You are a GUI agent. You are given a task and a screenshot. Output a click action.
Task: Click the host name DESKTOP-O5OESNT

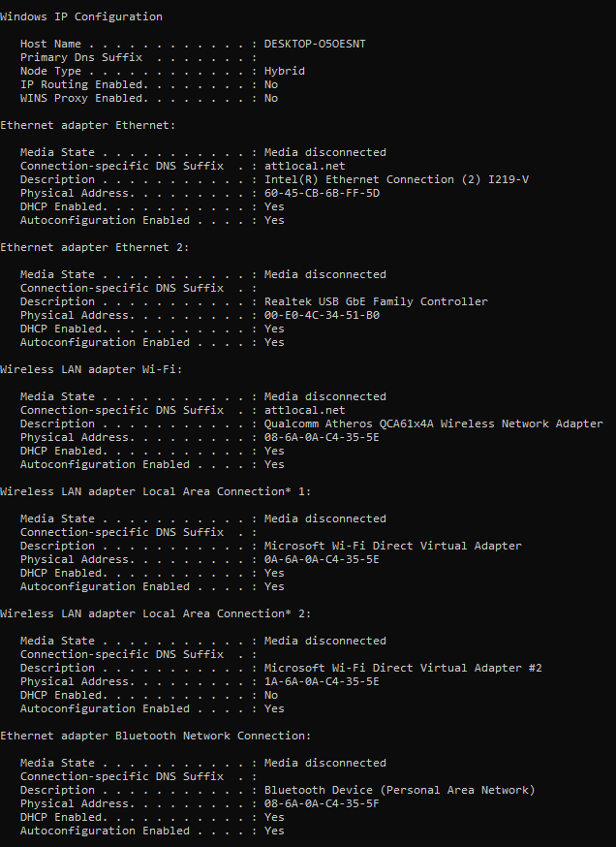315,44
